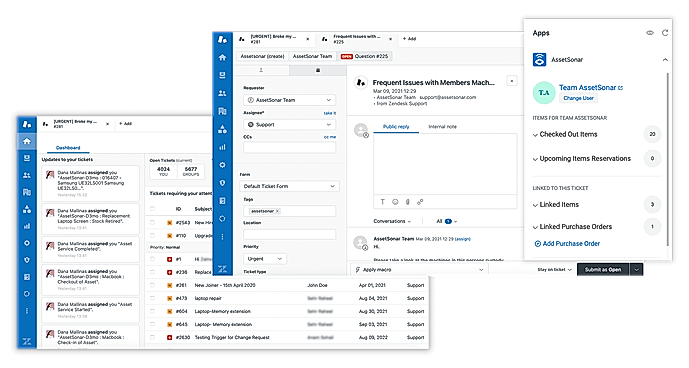Switch to the Internal note tab
Screen dimensions: 689x368
coord(442,127)
